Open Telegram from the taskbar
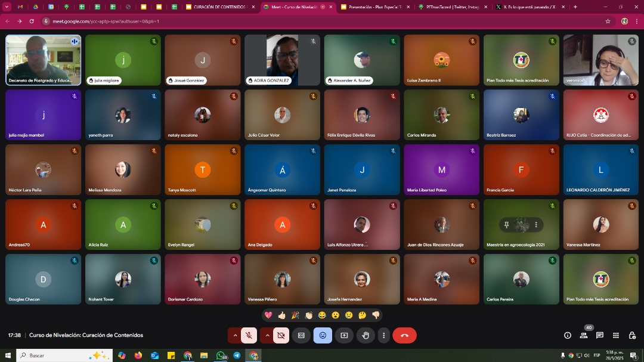Screen dimensions: 644x362 coord(237,355)
